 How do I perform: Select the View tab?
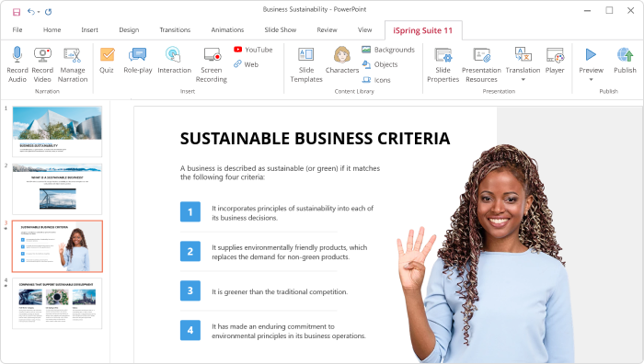coord(364,30)
